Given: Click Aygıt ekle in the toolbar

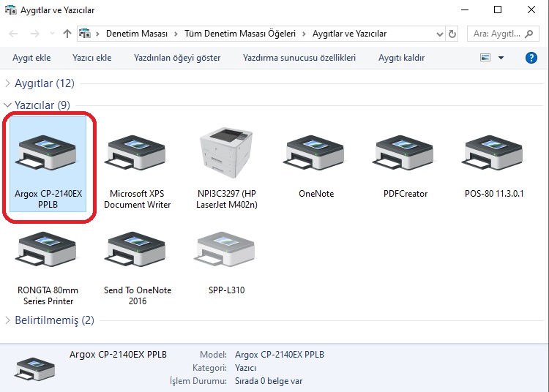Looking at the screenshot, I should click(x=31, y=58).
